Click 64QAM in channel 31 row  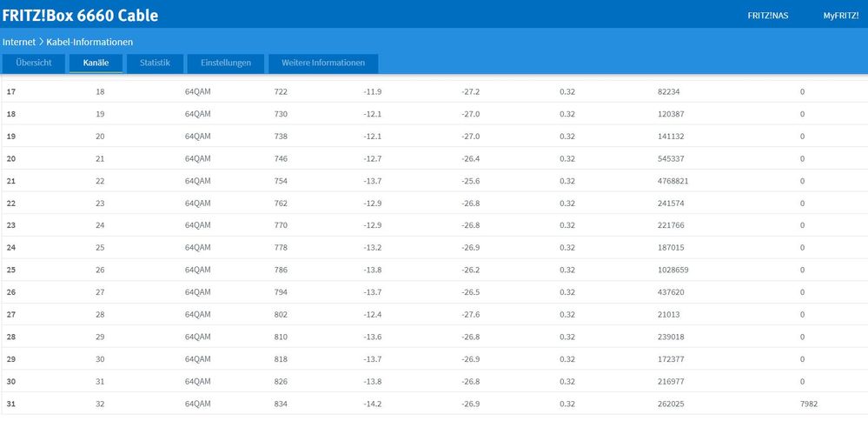pyautogui.click(x=197, y=404)
